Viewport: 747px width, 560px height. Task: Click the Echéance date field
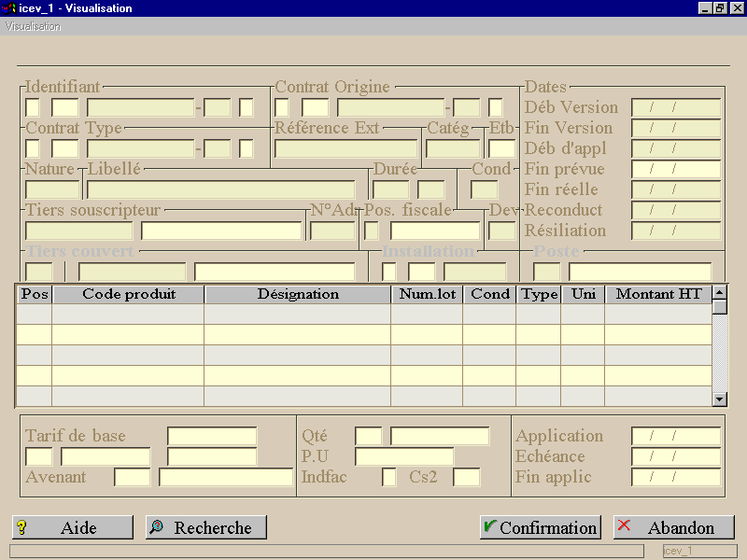tap(676, 456)
